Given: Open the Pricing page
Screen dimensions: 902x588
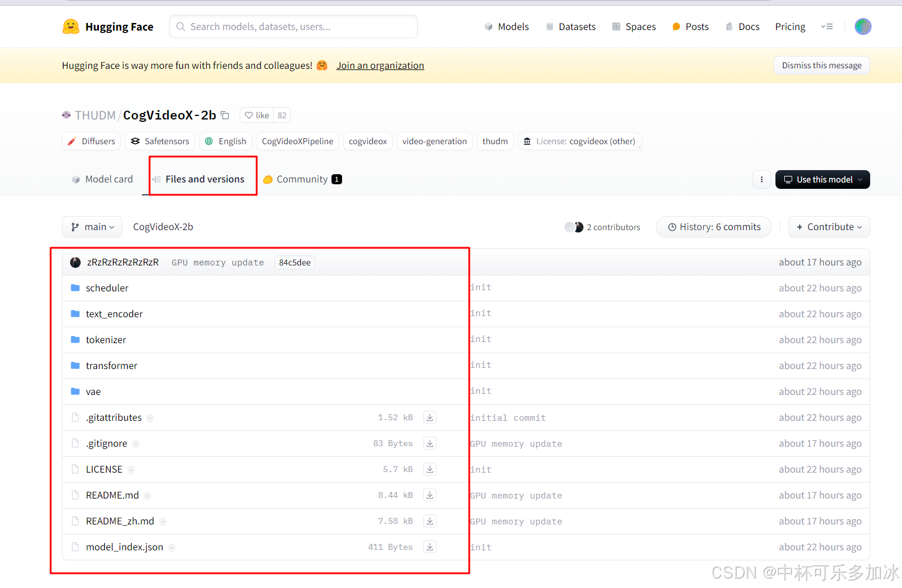Looking at the screenshot, I should pos(790,26).
